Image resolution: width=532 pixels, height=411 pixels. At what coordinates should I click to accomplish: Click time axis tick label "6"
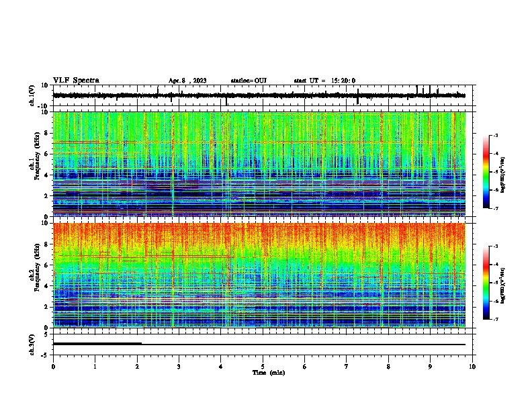pyautogui.click(x=305, y=367)
